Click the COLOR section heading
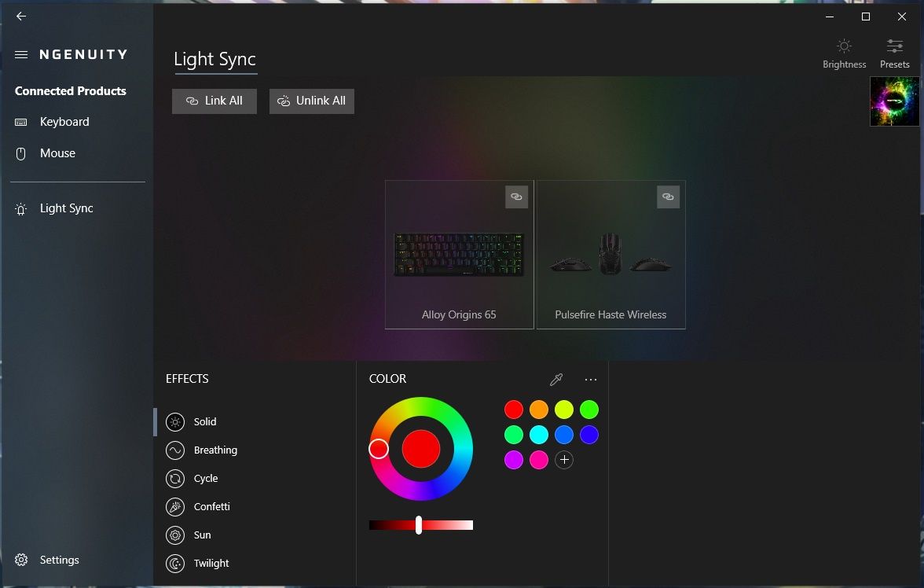924x588 pixels. [x=388, y=379]
